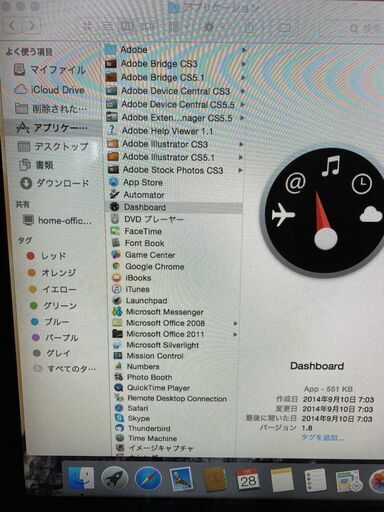Open ダウンロード folder in sidebar
This screenshot has width=384, height=512.
[x=55, y=183]
